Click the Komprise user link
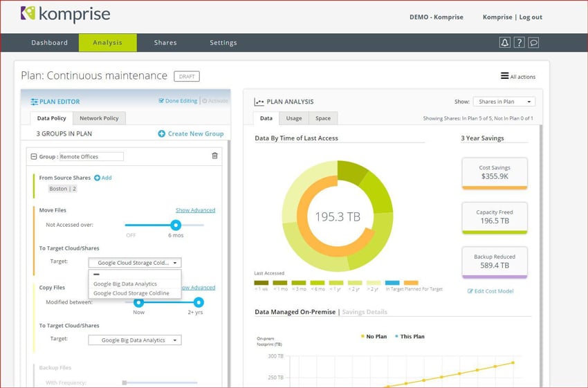The height and width of the screenshot is (388, 588). [x=497, y=17]
